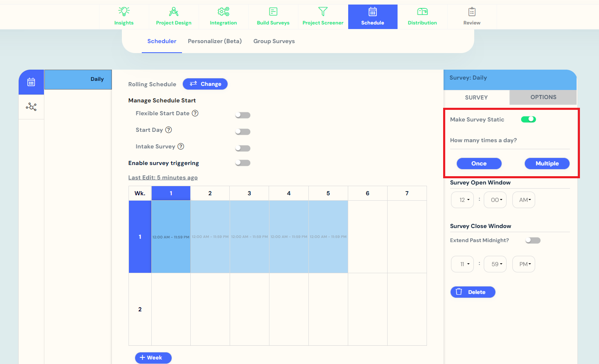Select day 3 cell in week 1
The width and height of the screenshot is (599, 364).
[249, 237]
